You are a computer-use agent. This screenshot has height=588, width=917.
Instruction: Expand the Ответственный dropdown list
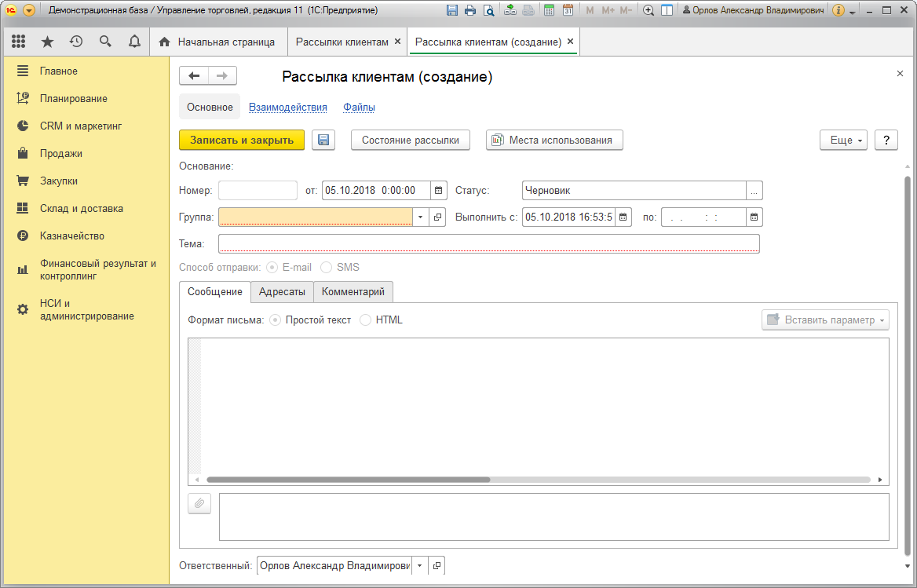click(419, 566)
